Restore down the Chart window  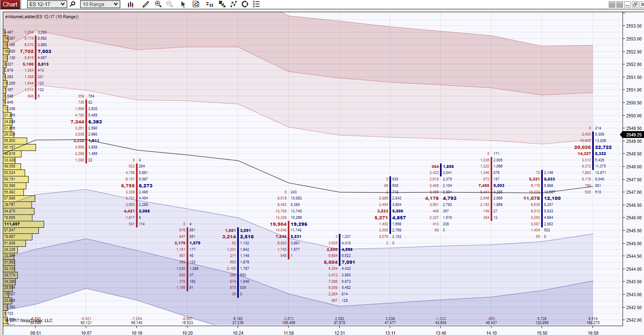pos(635,4)
